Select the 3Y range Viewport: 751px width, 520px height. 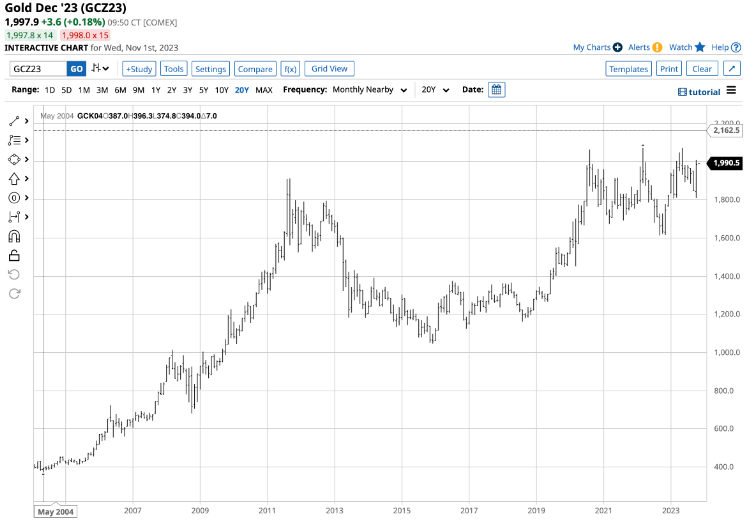pos(187,90)
